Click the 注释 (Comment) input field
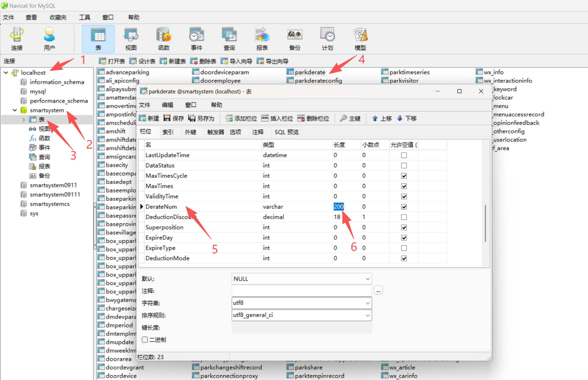The width and height of the screenshot is (588, 380). (x=301, y=291)
